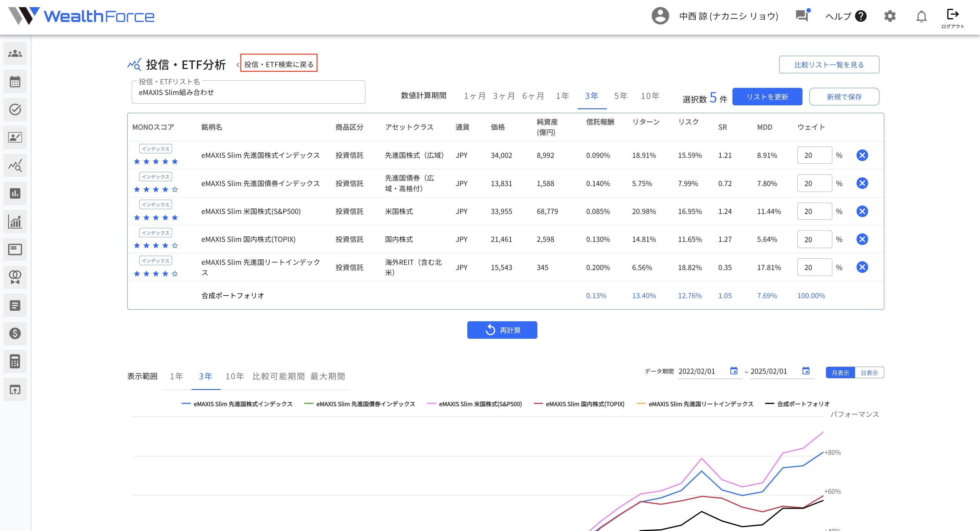The width and height of the screenshot is (980, 531).
Task: Switch chart to 月表示 view
Action: tap(840, 372)
